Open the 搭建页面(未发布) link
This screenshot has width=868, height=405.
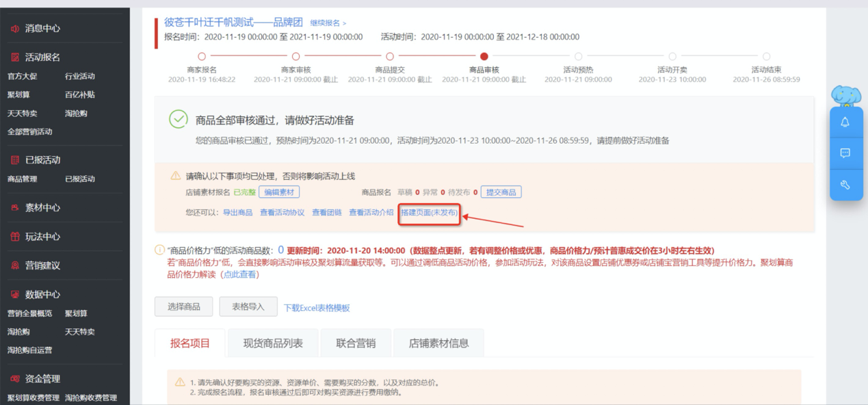pos(429,213)
